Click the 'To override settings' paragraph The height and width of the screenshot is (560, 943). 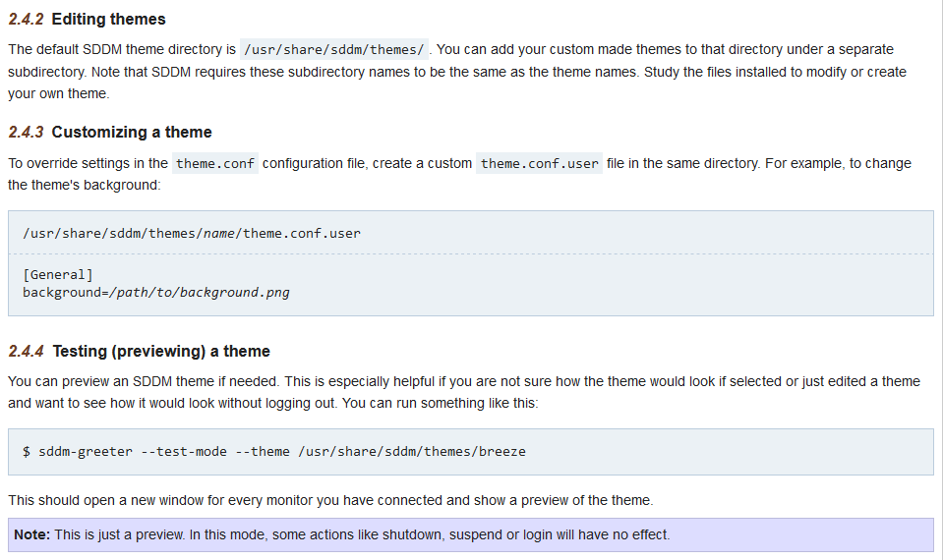(460, 174)
